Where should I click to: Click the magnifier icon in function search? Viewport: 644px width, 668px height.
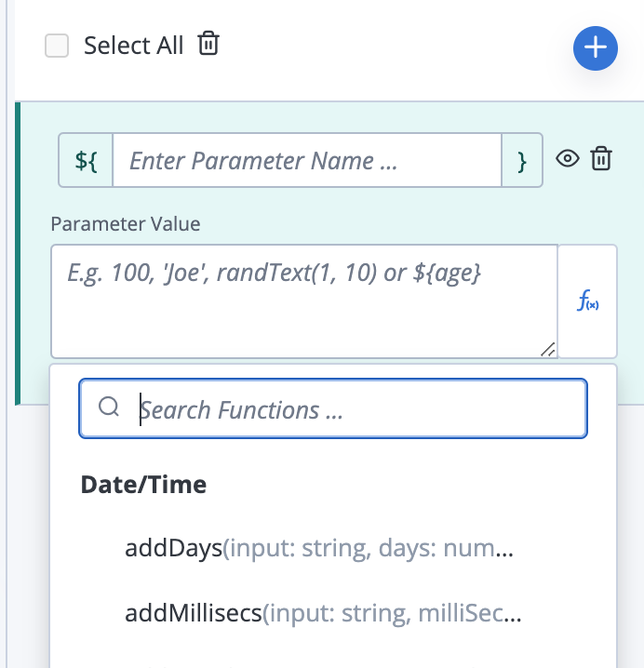click(109, 407)
